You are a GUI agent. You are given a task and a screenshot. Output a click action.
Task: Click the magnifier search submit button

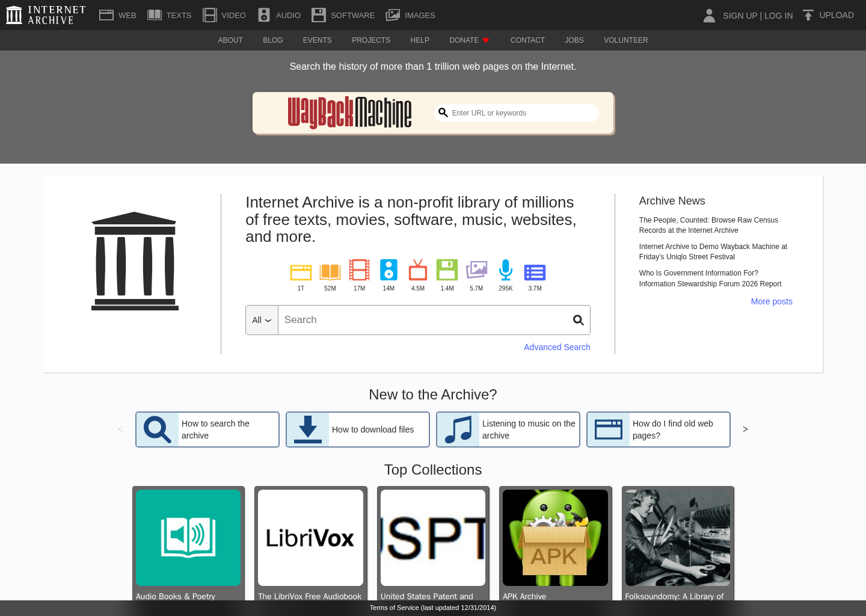579,320
